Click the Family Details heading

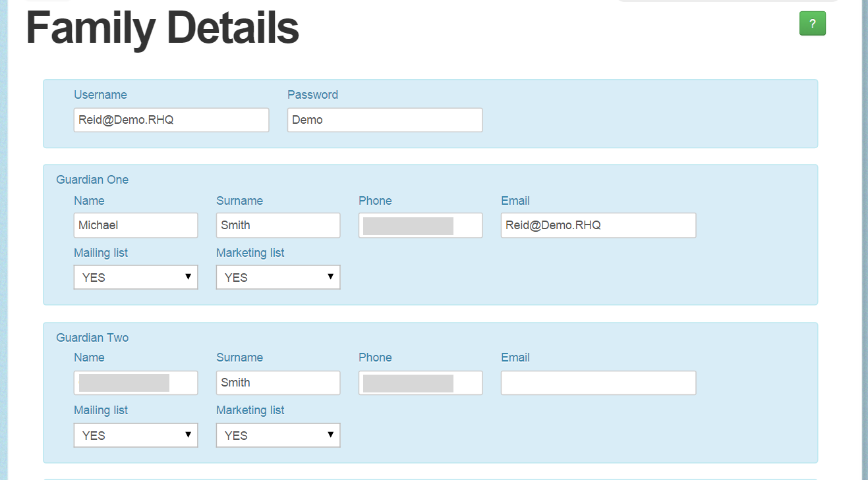coord(162,29)
